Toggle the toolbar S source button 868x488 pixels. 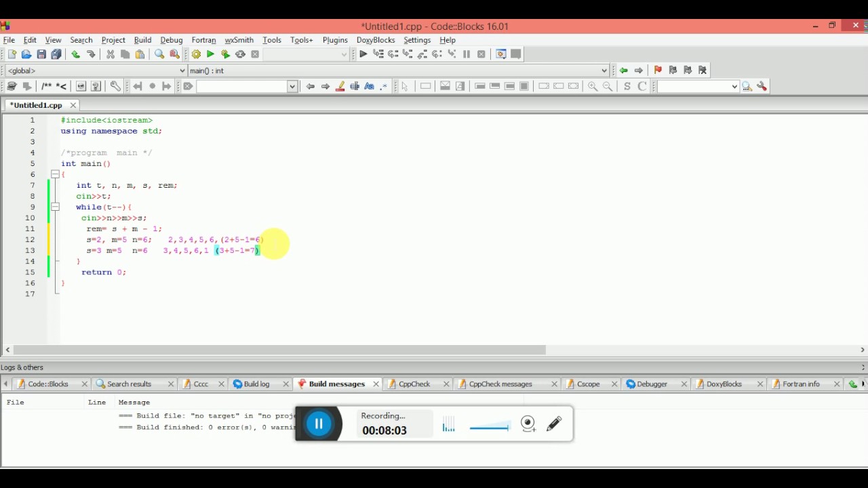click(x=627, y=86)
